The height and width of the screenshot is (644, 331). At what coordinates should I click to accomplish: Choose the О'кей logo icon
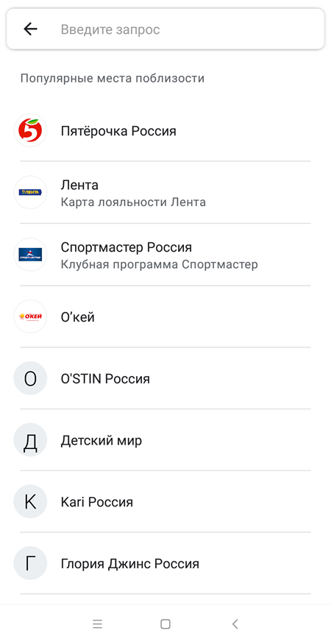click(x=30, y=316)
